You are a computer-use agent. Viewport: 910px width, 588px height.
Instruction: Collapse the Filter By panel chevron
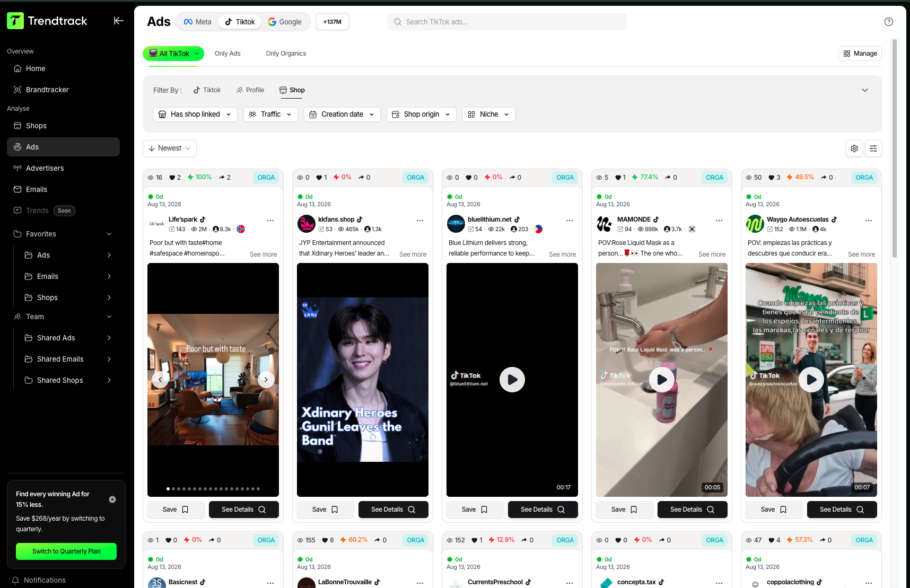[x=865, y=90]
